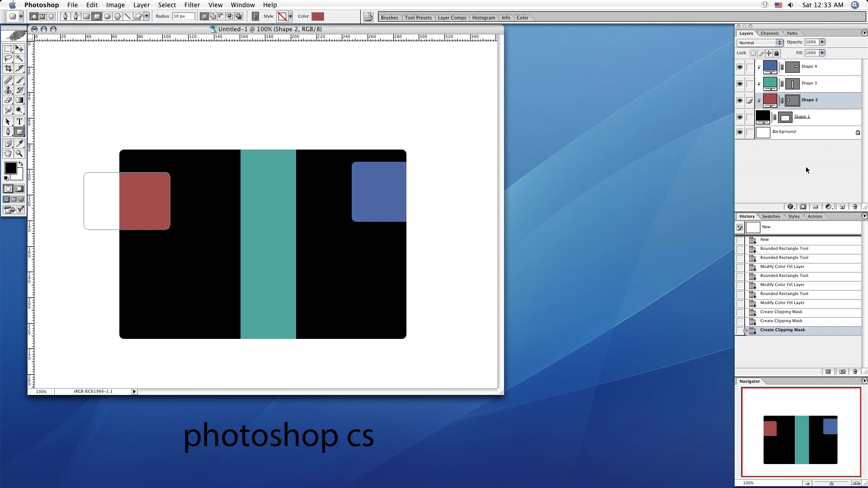Select the Clone Stamp tool

(8, 90)
